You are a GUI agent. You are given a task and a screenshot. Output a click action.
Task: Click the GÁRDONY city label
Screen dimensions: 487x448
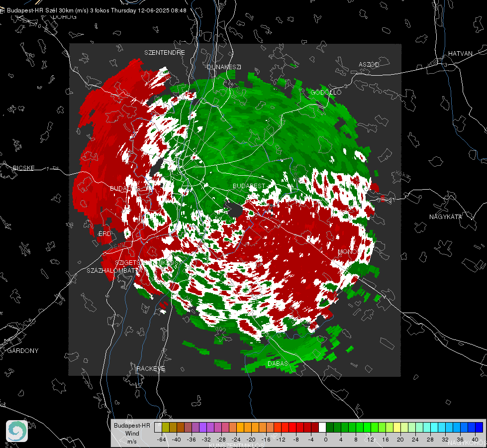coord(23,351)
